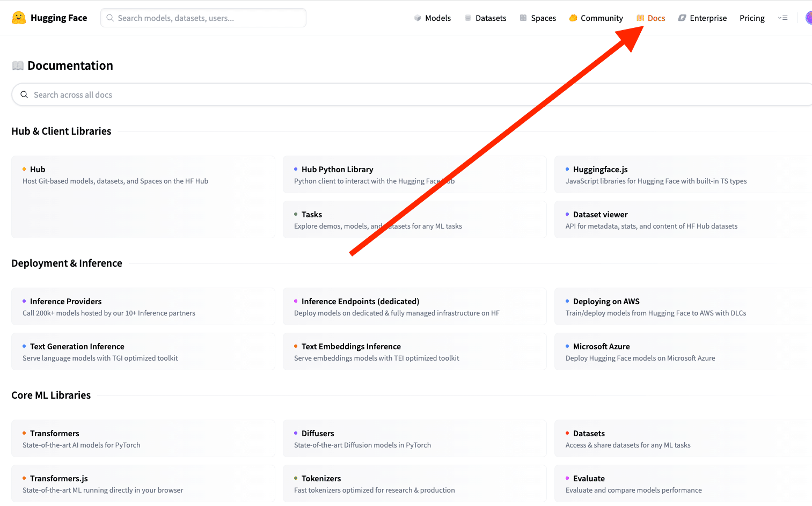Image resolution: width=812 pixels, height=506 pixels.
Task: Go to the Pricing page
Action: [752, 18]
